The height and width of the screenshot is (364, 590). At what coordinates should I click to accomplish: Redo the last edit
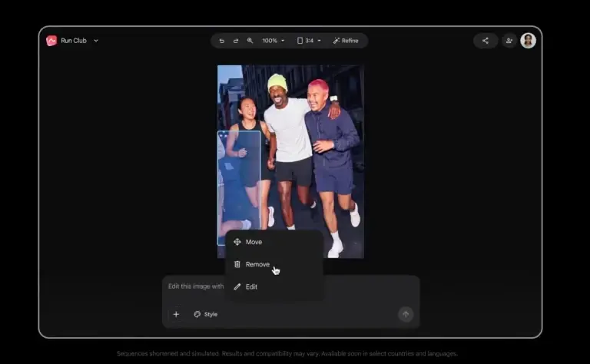(236, 41)
